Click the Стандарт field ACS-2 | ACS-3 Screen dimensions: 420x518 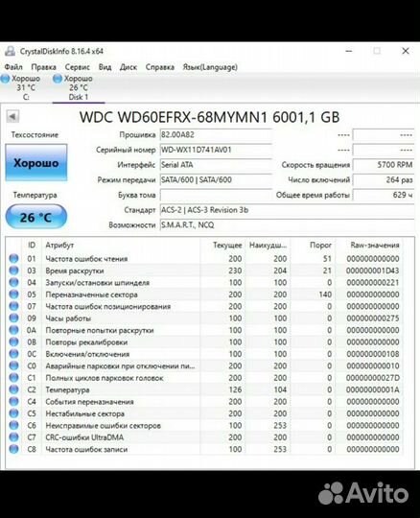point(288,210)
